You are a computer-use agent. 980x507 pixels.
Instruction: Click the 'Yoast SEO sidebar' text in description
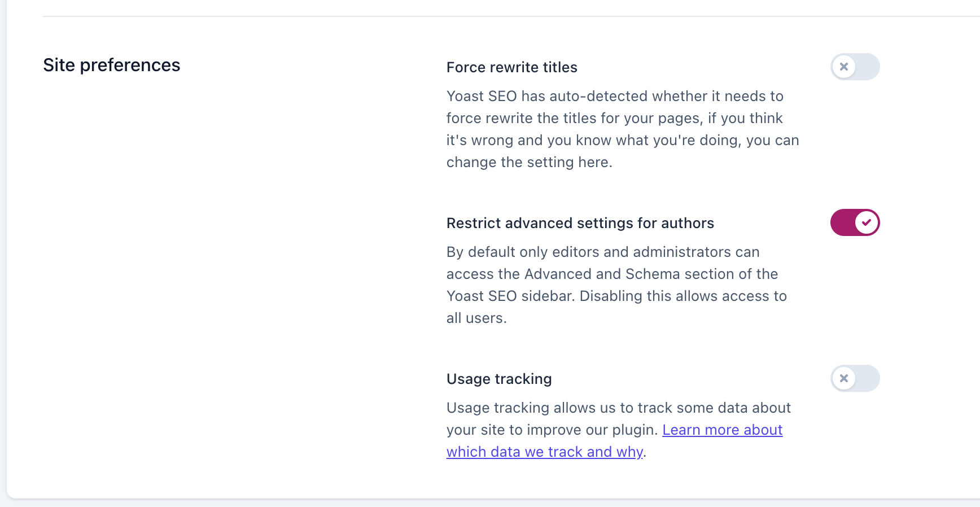coord(510,296)
